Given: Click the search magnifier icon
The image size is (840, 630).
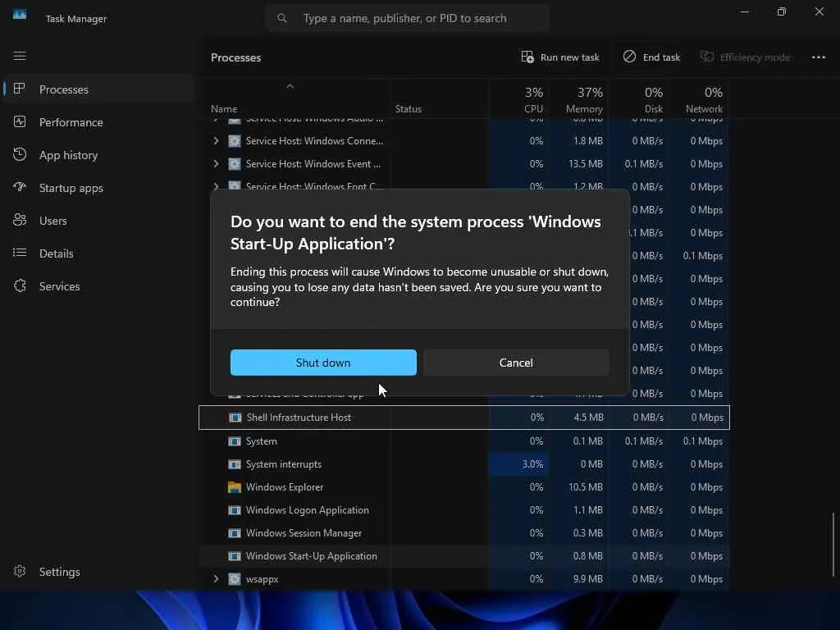Looking at the screenshot, I should (282, 18).
